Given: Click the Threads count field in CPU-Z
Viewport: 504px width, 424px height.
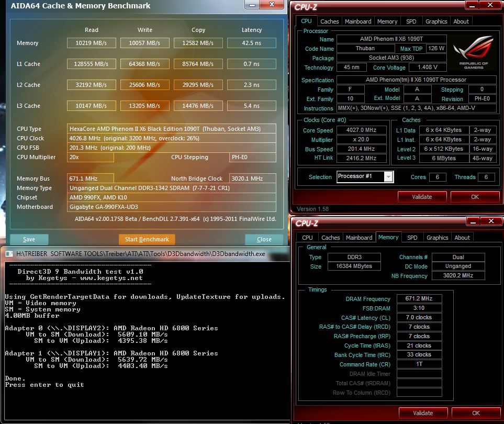Looking at the screenshot, I should [x=486, y=177].
